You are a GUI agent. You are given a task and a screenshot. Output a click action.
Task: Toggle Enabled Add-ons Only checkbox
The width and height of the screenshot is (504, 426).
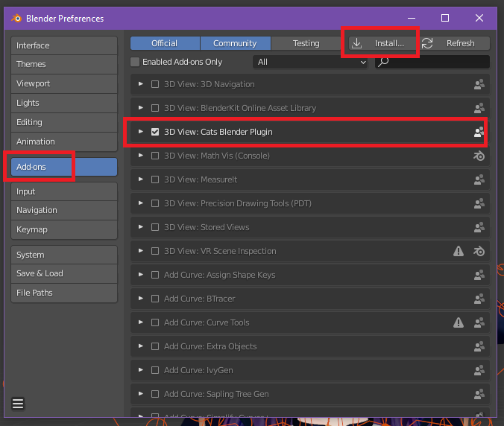click(x=135, y=62)
